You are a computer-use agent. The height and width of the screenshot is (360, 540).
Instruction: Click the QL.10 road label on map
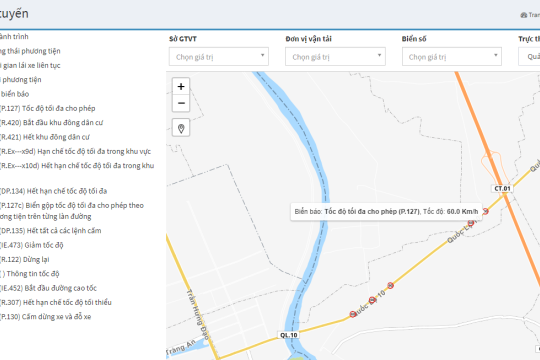(x=289, y=335)
